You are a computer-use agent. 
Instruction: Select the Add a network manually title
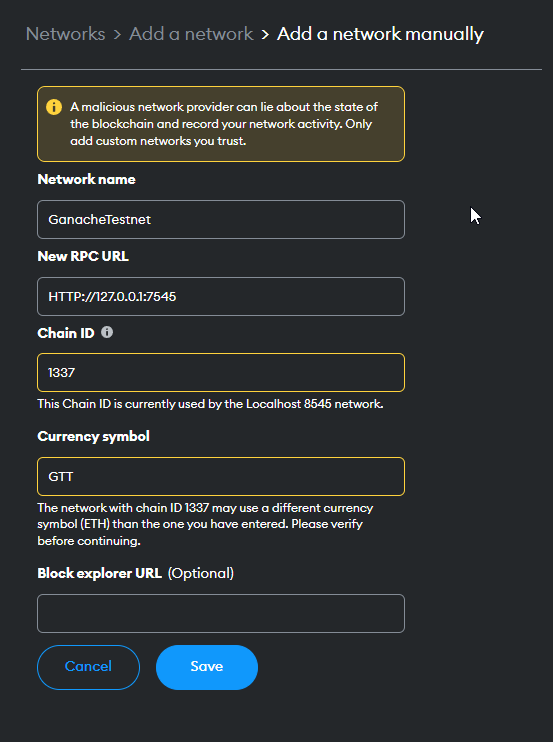[x=380, y=34]
